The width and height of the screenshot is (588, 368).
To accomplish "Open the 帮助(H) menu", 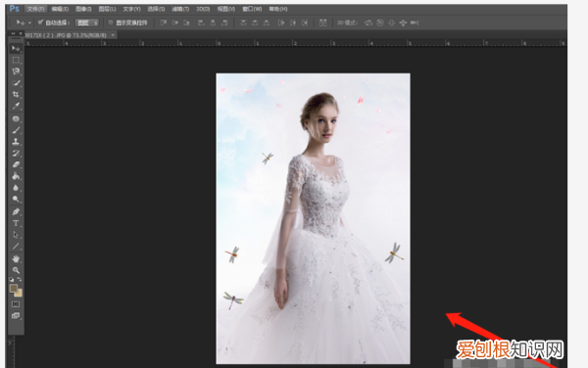I will click(x=278, y=9).
